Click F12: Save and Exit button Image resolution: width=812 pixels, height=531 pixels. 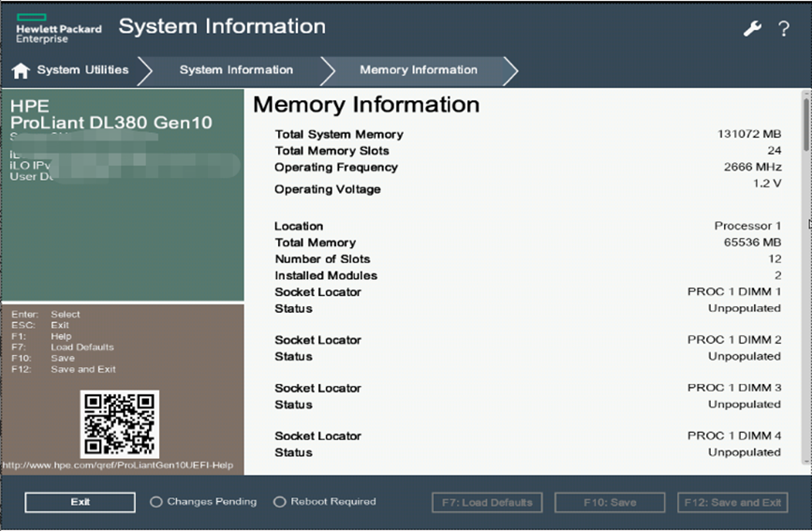coord(732,502)
